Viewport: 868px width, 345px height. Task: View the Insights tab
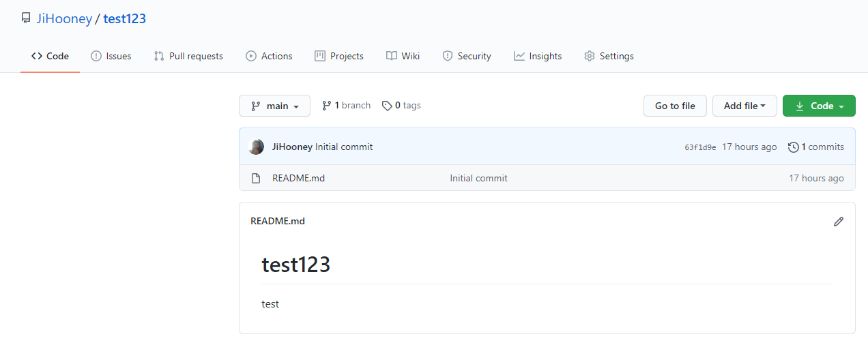(x=538, y=56)
